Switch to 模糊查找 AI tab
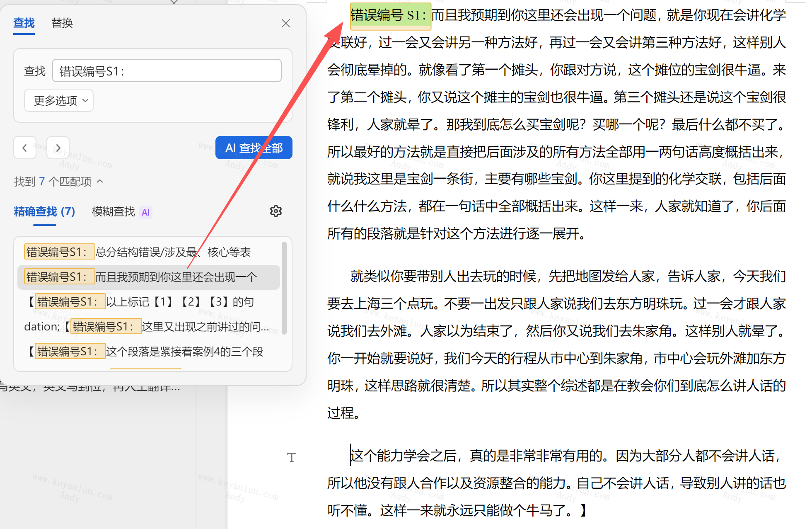Viewport: 812px width, 529px height. 122,212
